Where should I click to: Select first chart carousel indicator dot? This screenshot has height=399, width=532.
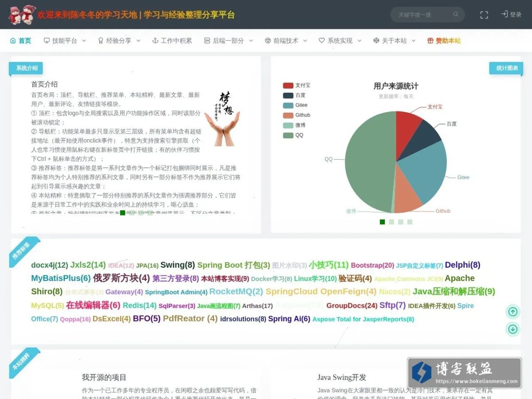(382, 222)
